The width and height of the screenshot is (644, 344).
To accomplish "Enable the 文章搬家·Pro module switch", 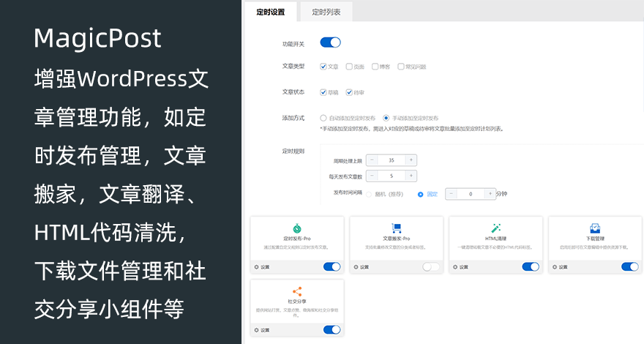I will click(x=431, y=266).
